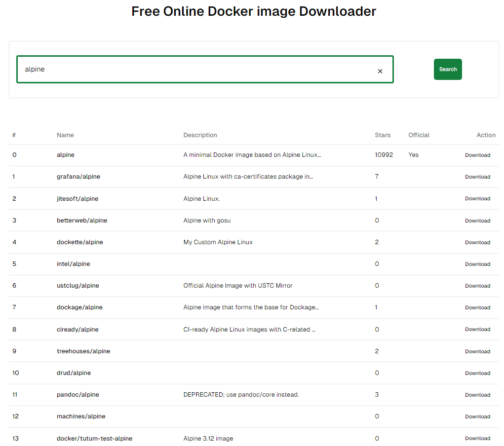Download the pandoc/alpine image

tap(477, 395)
